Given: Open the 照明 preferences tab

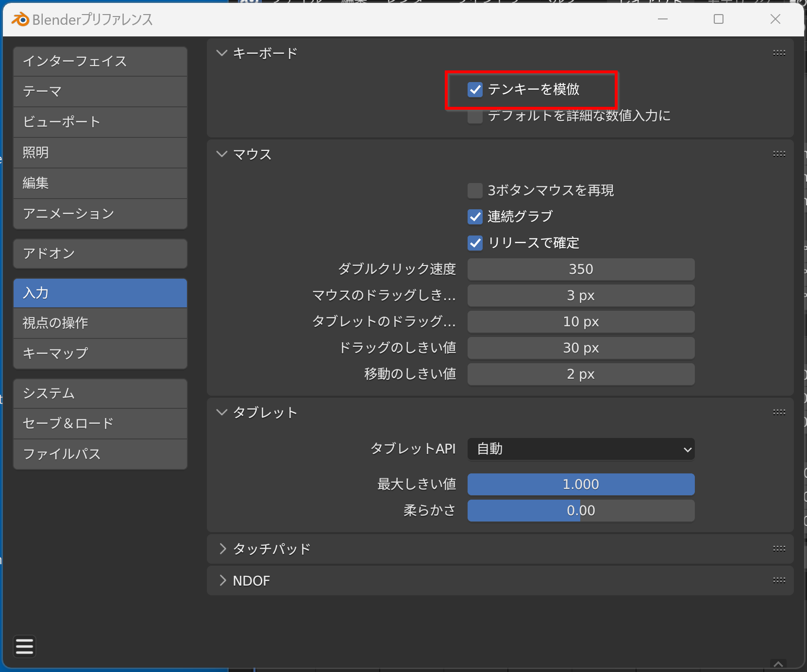Looking at the screenshot, I should [x=101, y=153].
